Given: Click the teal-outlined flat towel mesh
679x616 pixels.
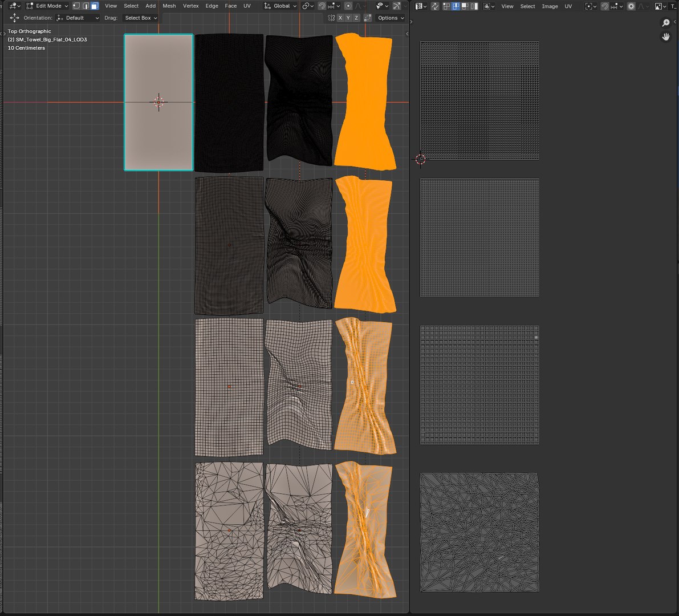Looking at the screenshot, I should pyautogui.click(x=158, y=102).
